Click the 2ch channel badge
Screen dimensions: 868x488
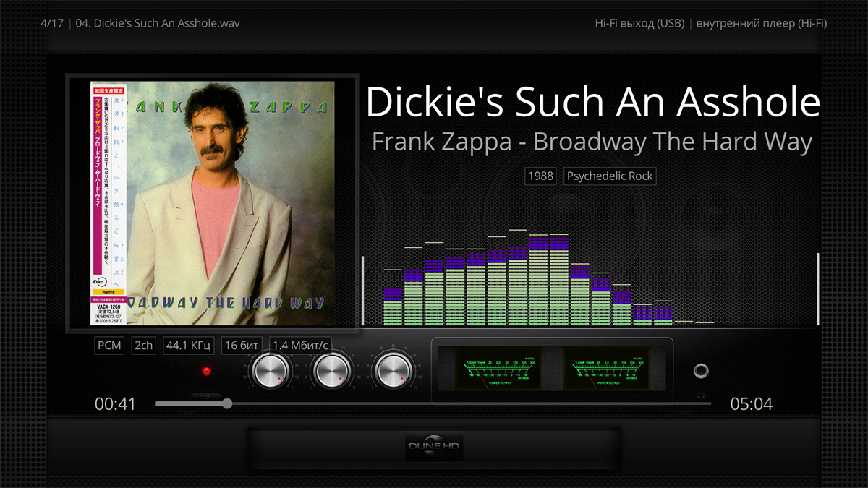[x=144, y=346]
